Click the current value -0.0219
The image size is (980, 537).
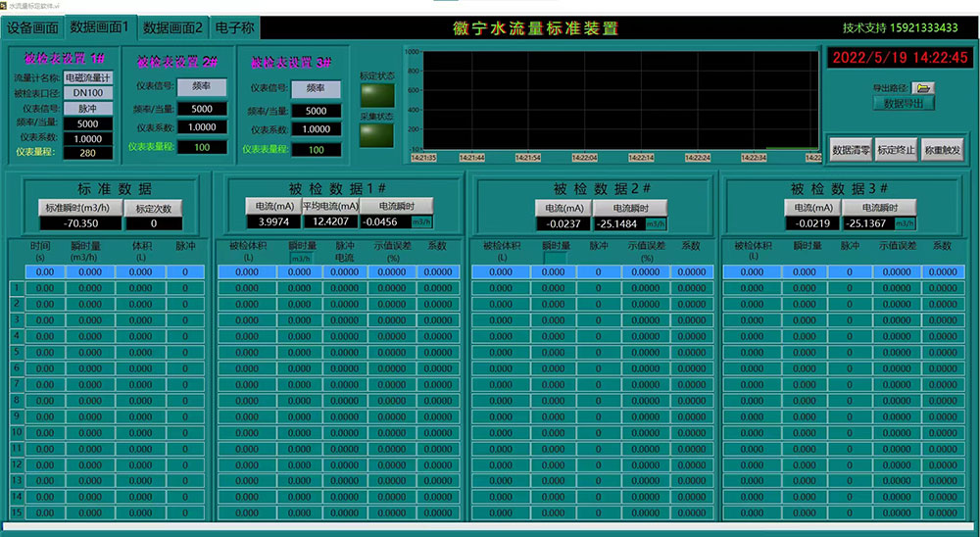pyautogui.click(x=812, y=223)
